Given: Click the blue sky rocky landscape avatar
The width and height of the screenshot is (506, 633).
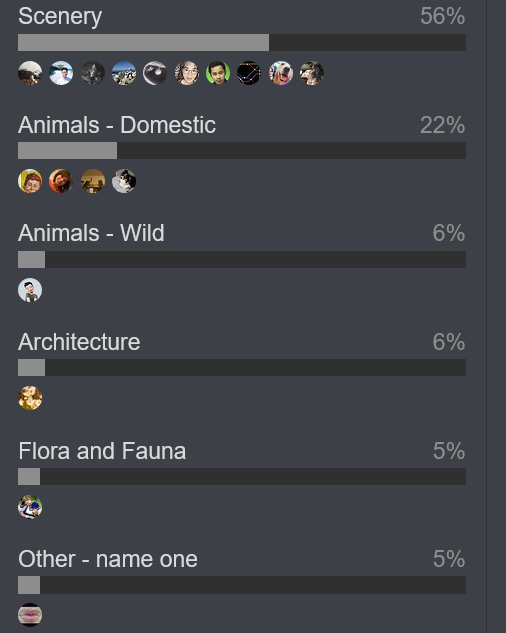Looking at the screenshot, I should pos(124,73).
